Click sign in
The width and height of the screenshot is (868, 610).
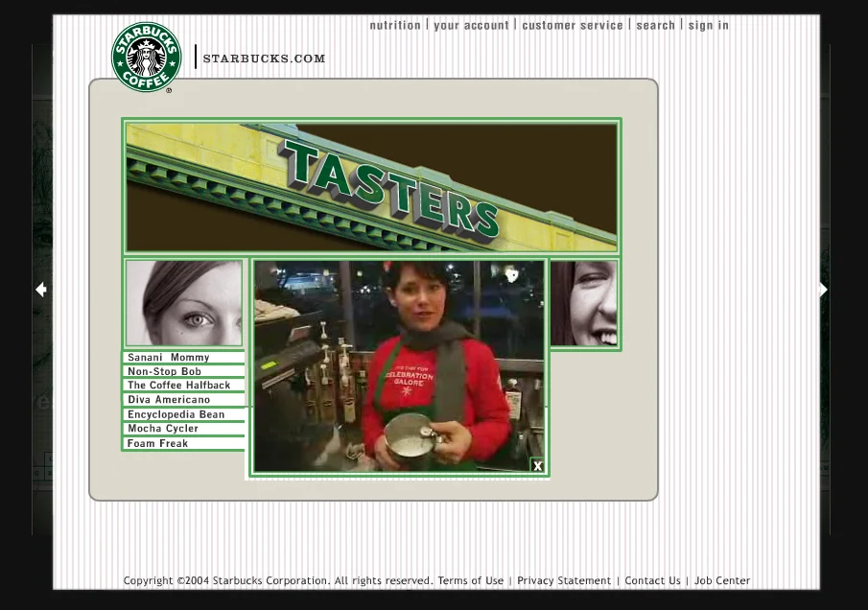[709, 25]
